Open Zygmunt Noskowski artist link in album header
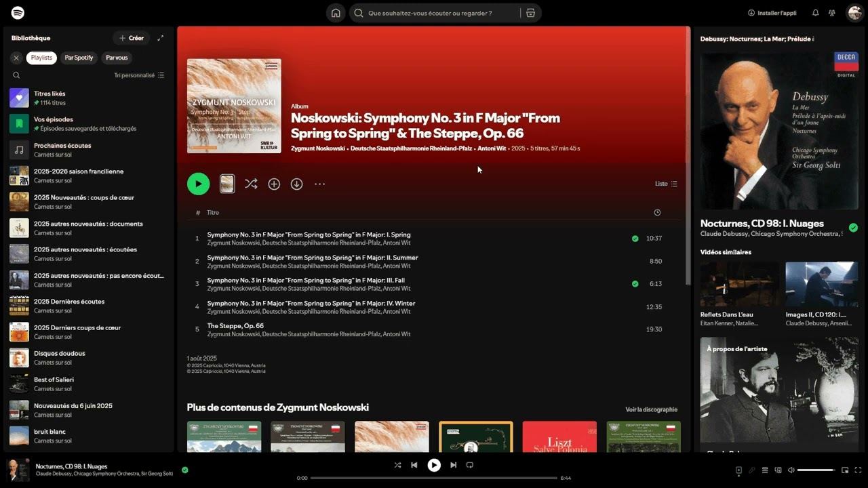This screenshot has height=488, width=868. tap(318, 148)
